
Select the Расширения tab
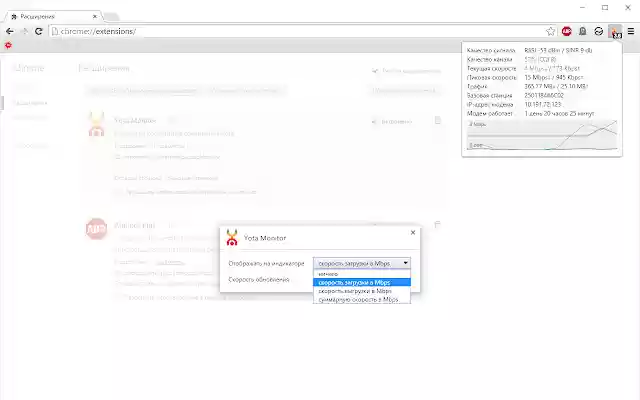click(x=53, y=17)
